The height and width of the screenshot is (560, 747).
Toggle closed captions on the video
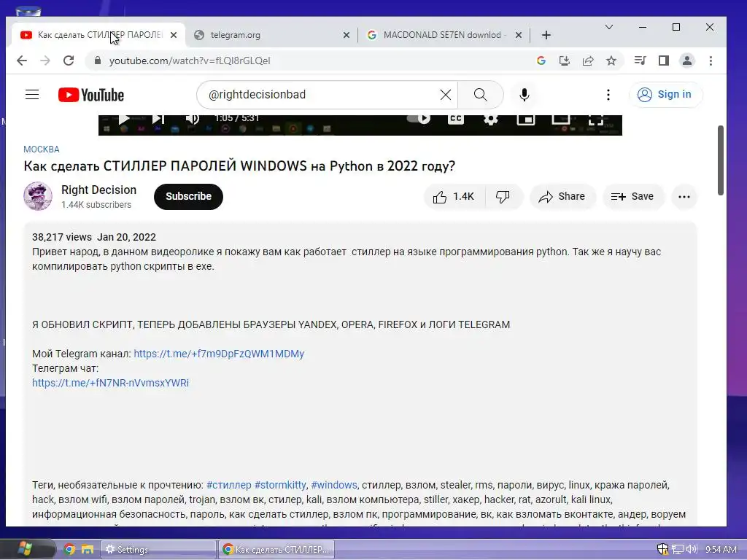point(455,119)
